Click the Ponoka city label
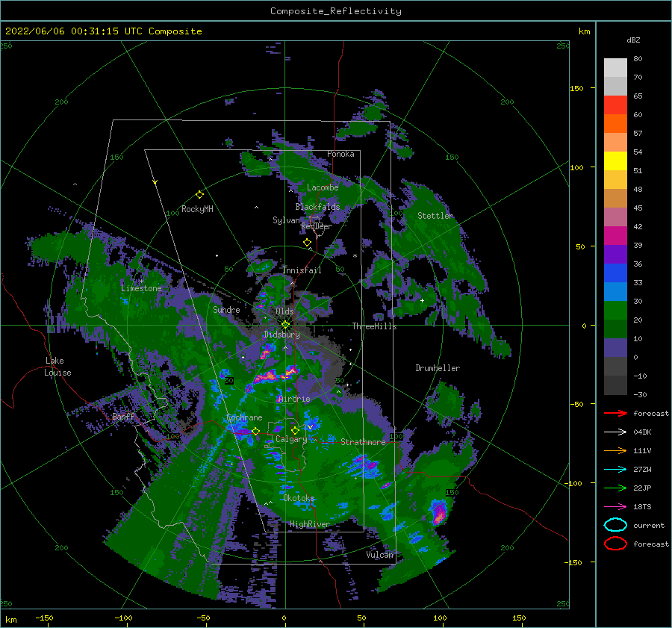The image size is (672, 628). point(340,154)
